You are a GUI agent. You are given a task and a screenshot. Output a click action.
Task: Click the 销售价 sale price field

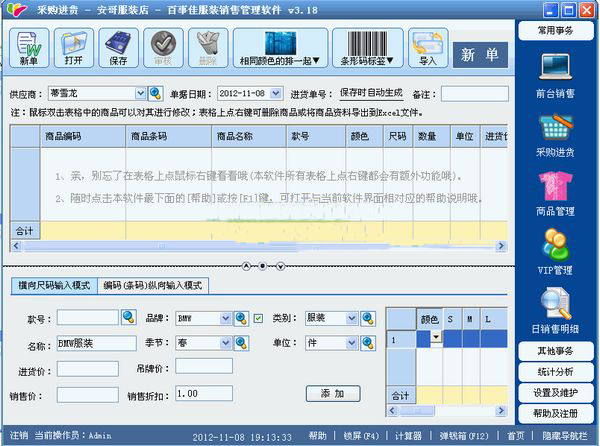(88, 395)
